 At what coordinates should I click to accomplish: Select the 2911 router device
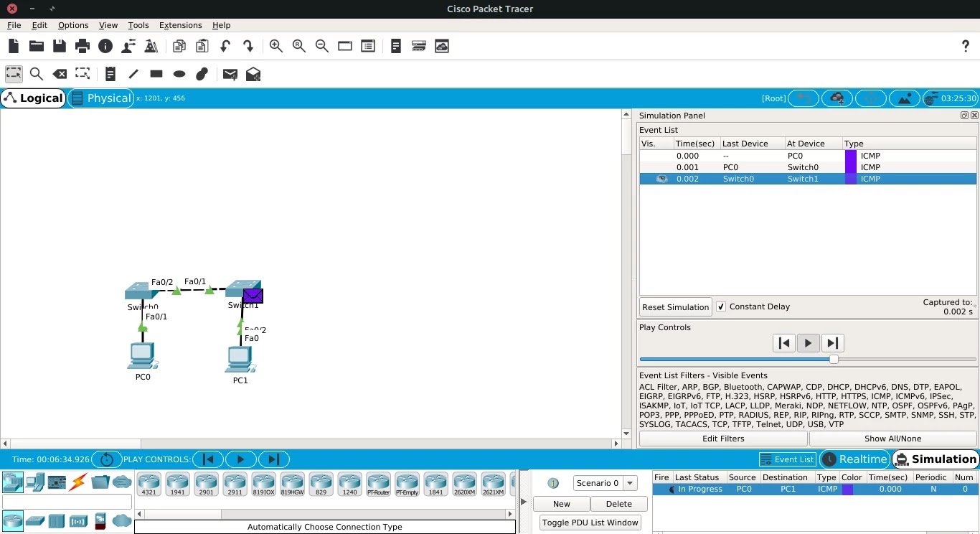235,484
